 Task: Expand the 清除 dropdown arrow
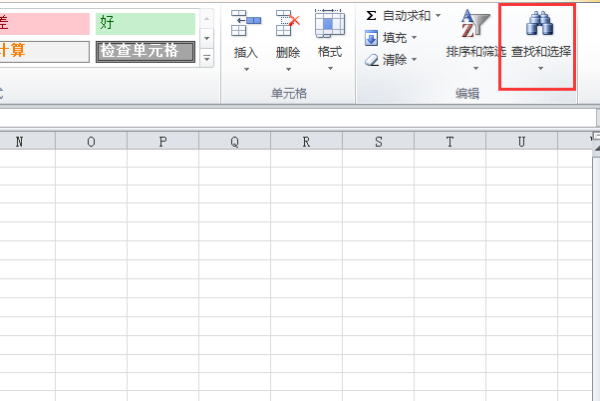pos(414,60)
